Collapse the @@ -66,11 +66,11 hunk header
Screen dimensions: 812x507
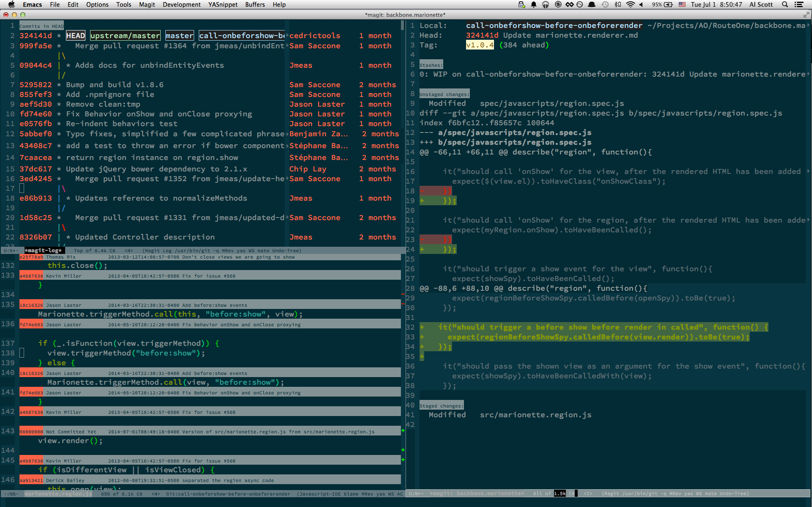(x=536, y=152)
